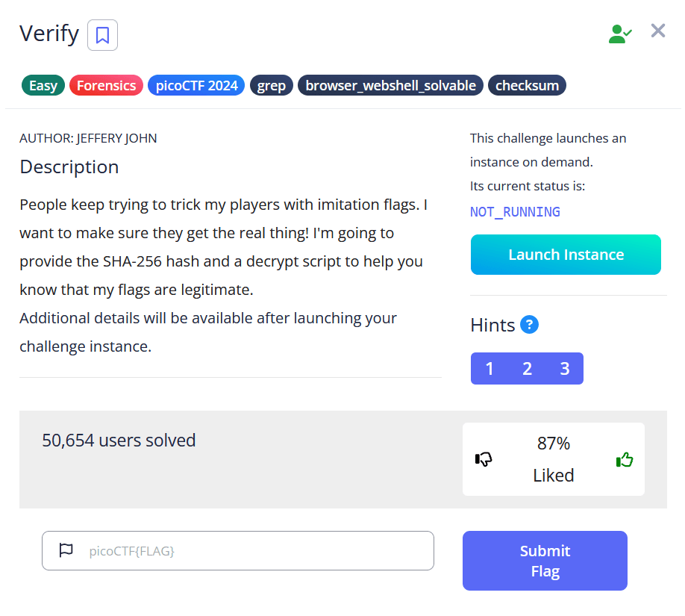The height and width of the screenshot is (616, 685).
Task: Click the thumbs up like icon
Action: coord(624,459)
